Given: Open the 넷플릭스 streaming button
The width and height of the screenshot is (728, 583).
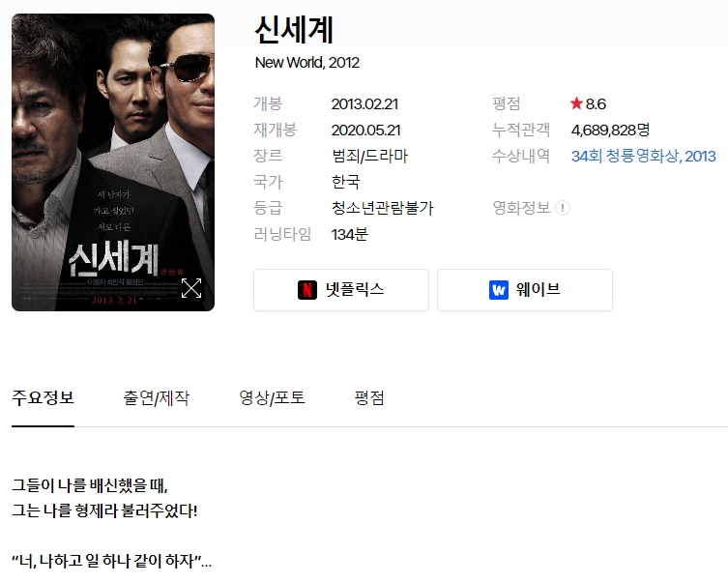Looking at the screenshot, I should 341,290.
